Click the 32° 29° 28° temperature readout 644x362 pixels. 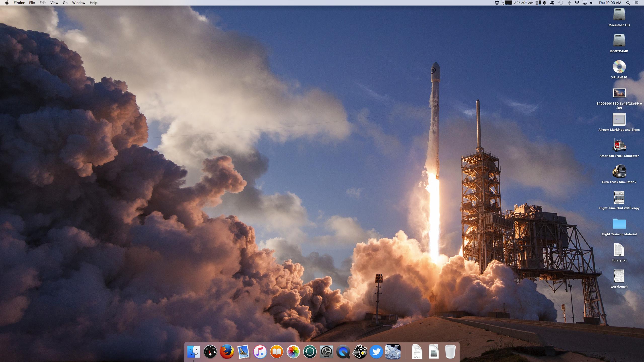(524, 3)
